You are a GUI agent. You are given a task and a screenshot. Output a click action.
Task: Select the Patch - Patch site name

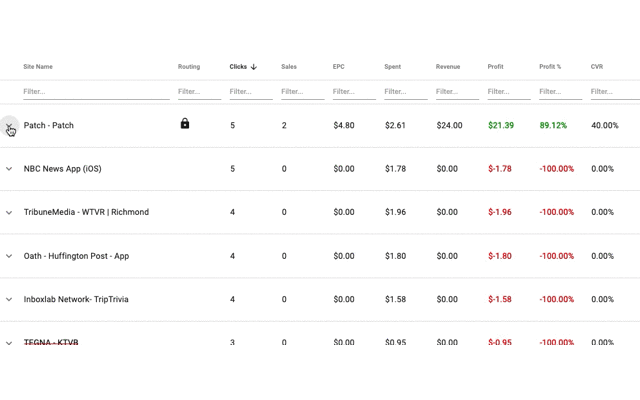49,125
